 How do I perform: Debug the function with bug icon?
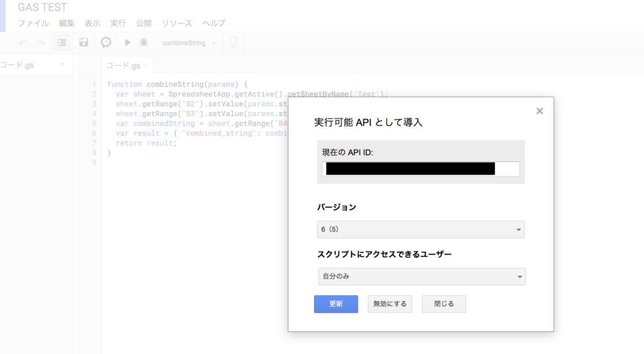click(x=144, y=42)
